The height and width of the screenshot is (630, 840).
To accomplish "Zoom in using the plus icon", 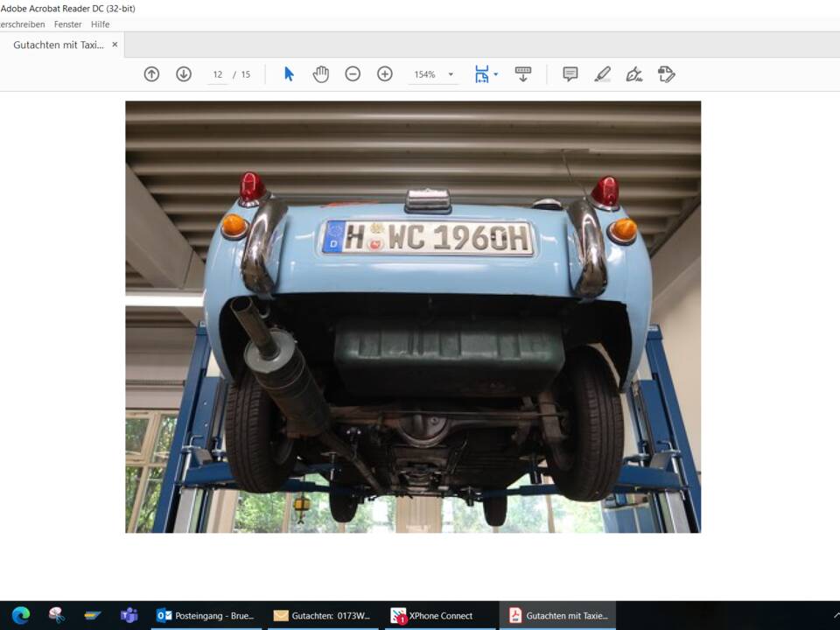I will 384,74.
